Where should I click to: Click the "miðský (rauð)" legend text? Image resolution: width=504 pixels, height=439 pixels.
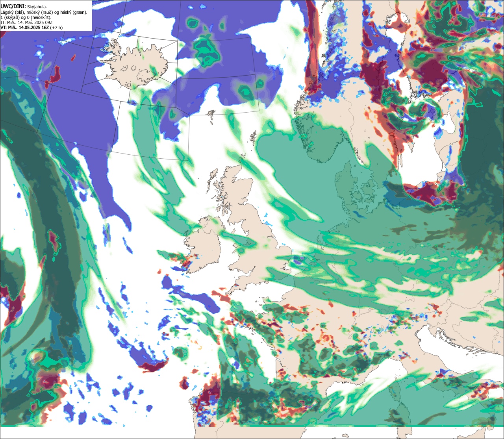click(40, 13)
